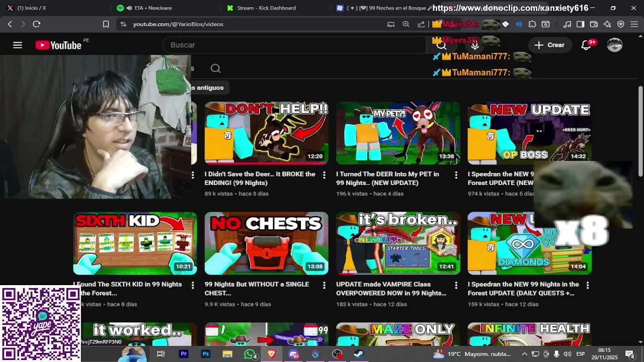This screenshot has width=644, height=362.
Task: Switch to '99 Noches en el Bosque' tab
Action: [x=384, y=8]
